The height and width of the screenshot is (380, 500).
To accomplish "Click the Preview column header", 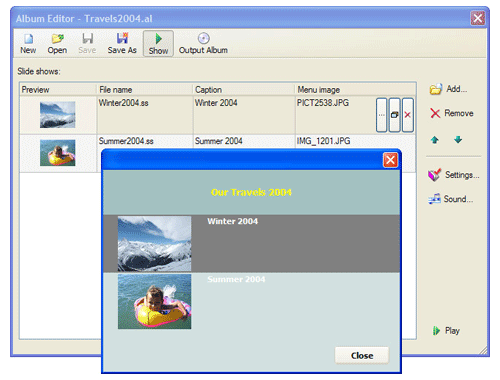I will (x=58, y=90).
